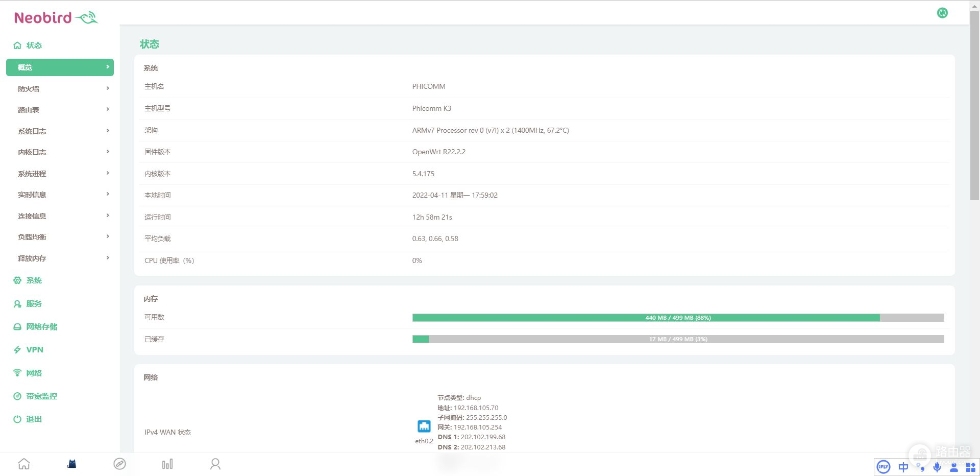
Task: Open 释放内存 via its chevron arrow
Action: 108,258
